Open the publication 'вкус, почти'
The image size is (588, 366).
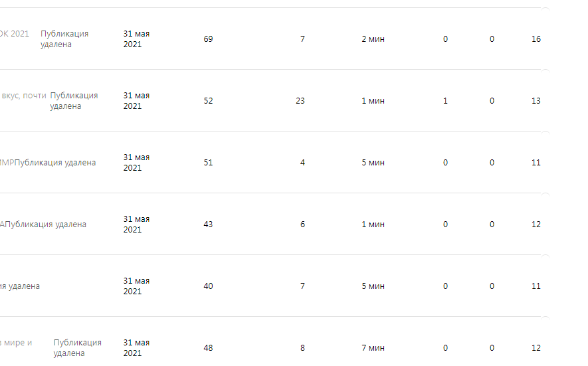point(23,96)
